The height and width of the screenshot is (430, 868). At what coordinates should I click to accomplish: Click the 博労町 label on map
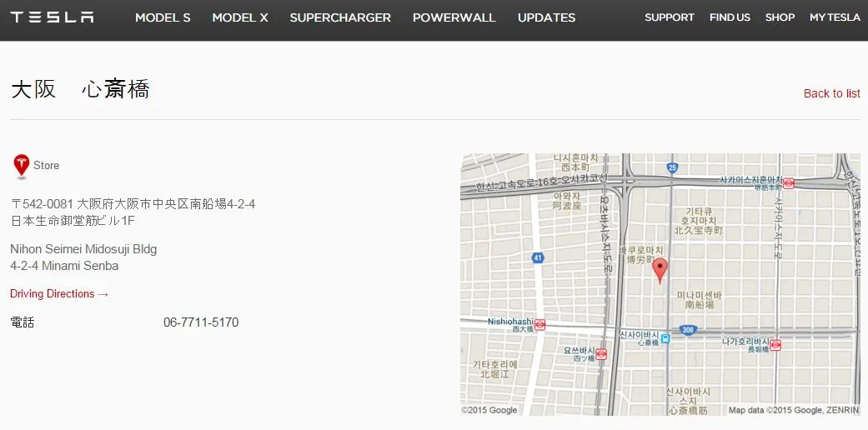(x=640, y=259)
